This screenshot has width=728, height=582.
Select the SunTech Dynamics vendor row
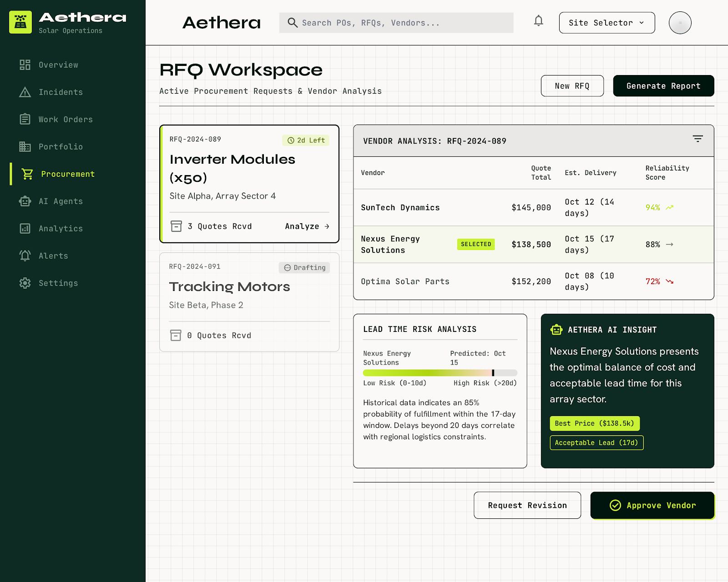534,207
